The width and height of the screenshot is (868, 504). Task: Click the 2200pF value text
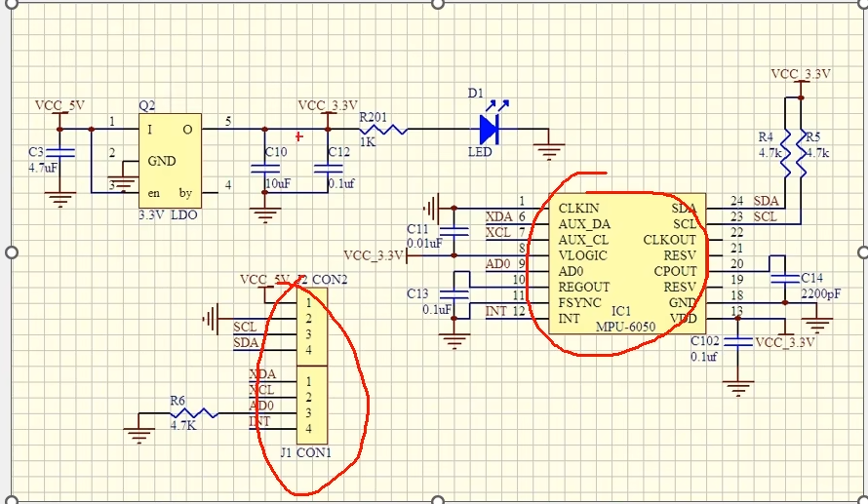pyautogui.click(x=821, y=294)
